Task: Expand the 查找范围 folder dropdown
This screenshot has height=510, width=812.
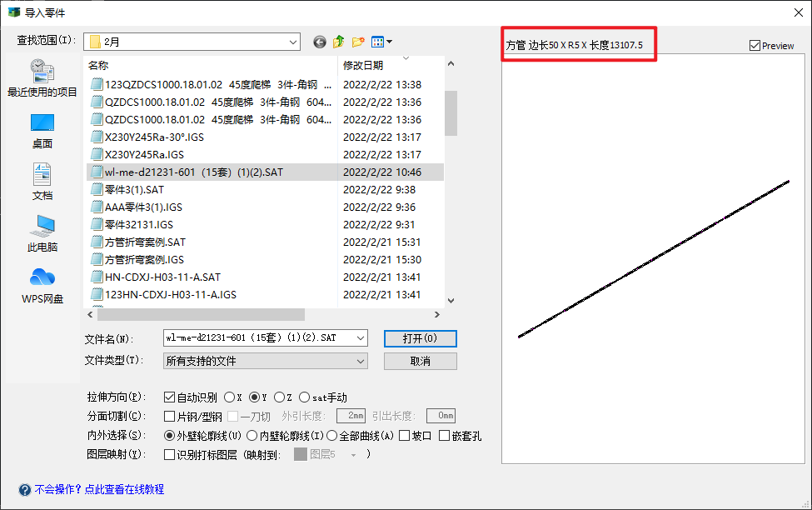Action: click(x=292, y=42)
